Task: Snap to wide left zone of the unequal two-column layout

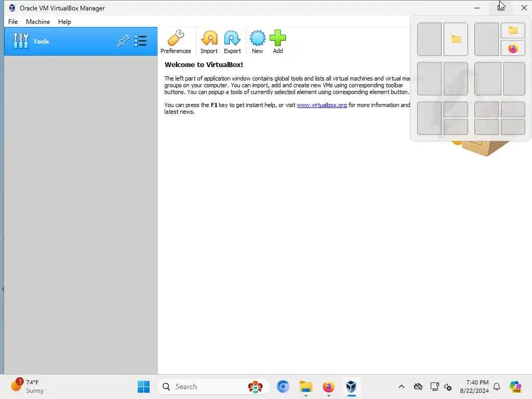Action: tap(487, 79)
